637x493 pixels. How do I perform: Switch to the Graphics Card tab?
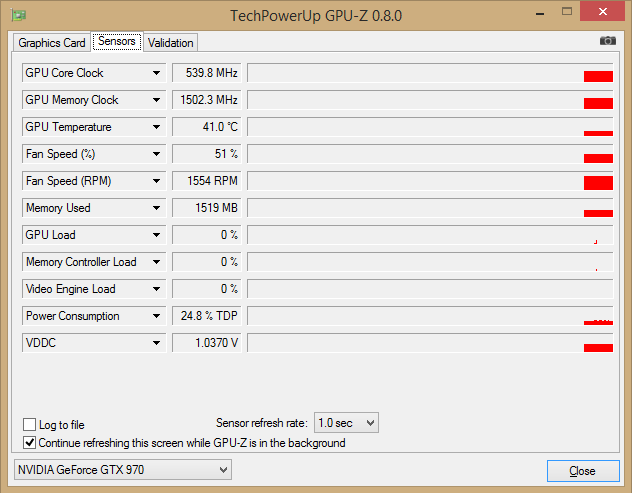52,43
